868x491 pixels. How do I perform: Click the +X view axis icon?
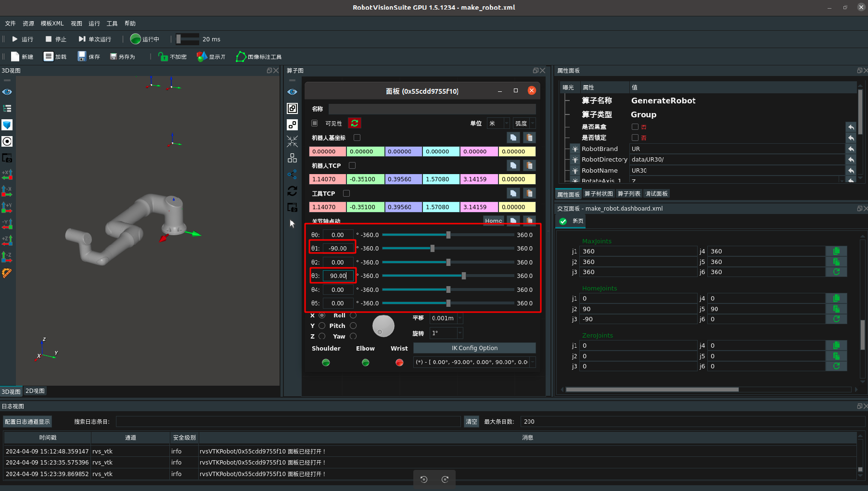[7, 175]
